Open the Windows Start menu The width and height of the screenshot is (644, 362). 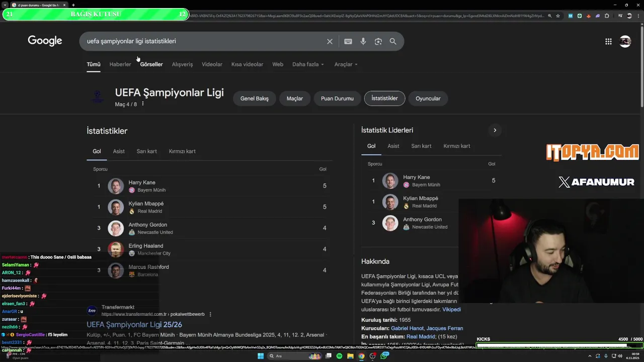click(261, 356)
